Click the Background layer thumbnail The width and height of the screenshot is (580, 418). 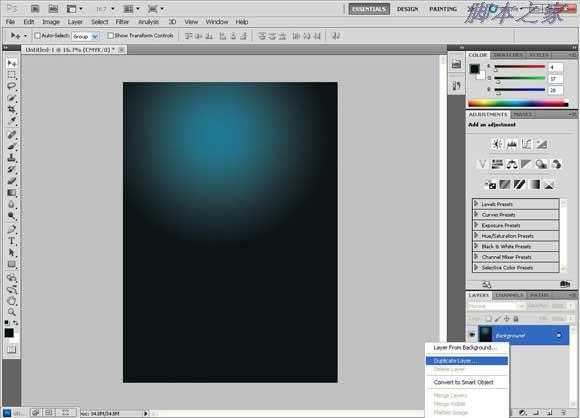[x=485, y=334]
